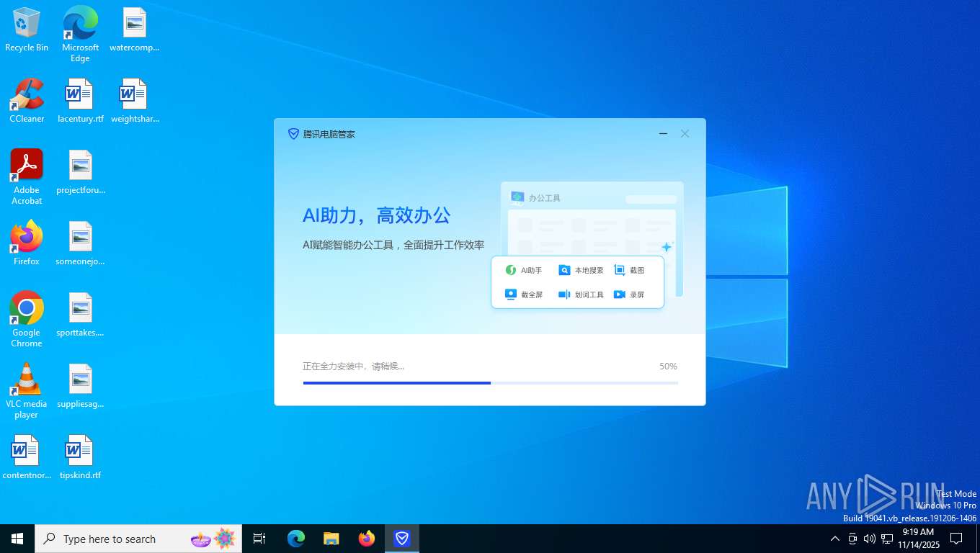Viewport: 980px width, 553px height.
Task: Select the projectforu image file
Action: tap(80, 172)
